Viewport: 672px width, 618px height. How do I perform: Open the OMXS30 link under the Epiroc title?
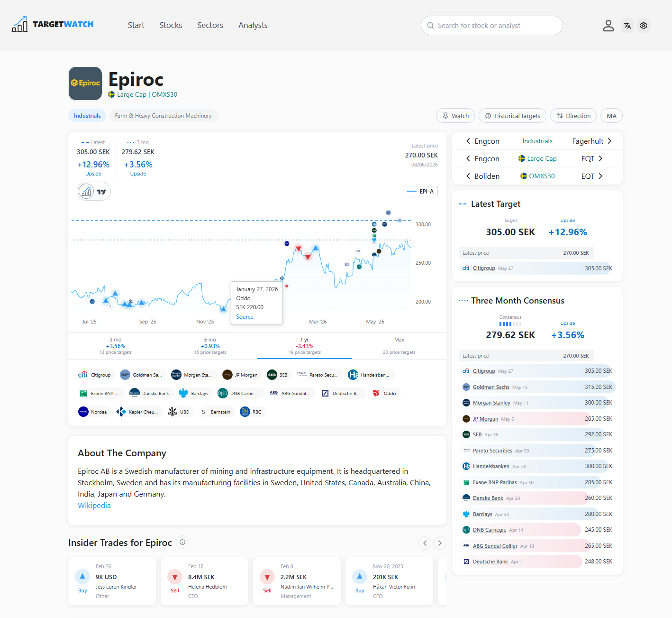tap(164, 94)
